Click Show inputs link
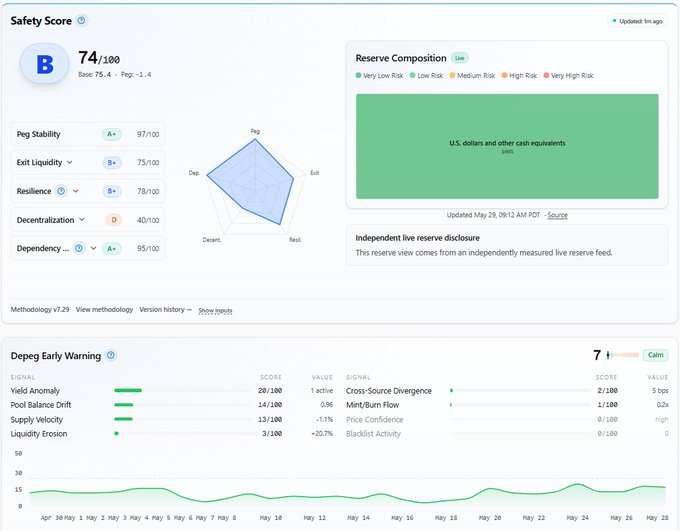 [x=215, y=311]
